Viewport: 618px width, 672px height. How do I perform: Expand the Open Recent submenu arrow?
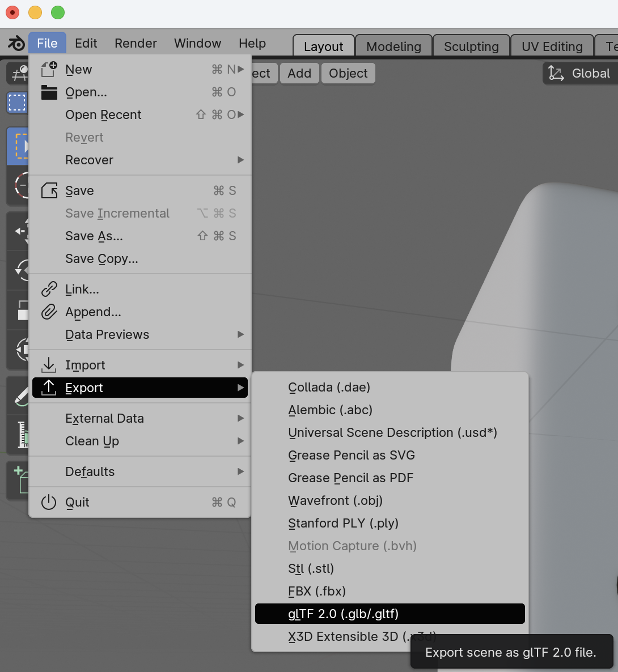tap(240, 114)
